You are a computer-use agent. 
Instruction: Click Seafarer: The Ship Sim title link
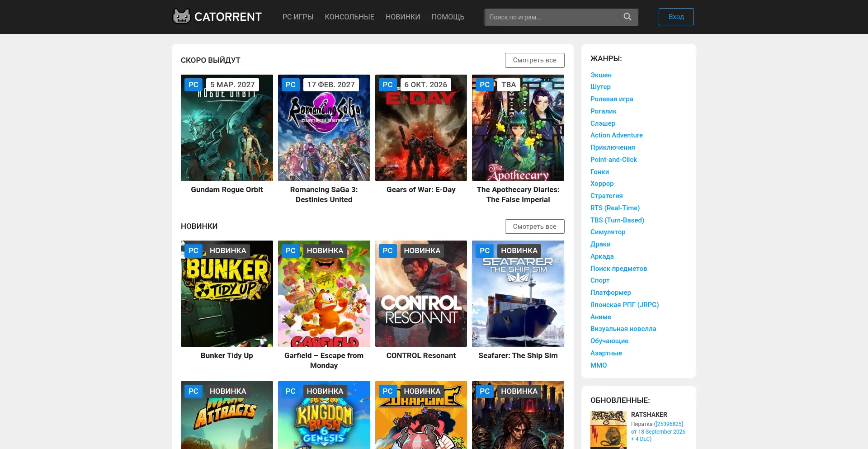pyautogui.click(x=518, y=356)
